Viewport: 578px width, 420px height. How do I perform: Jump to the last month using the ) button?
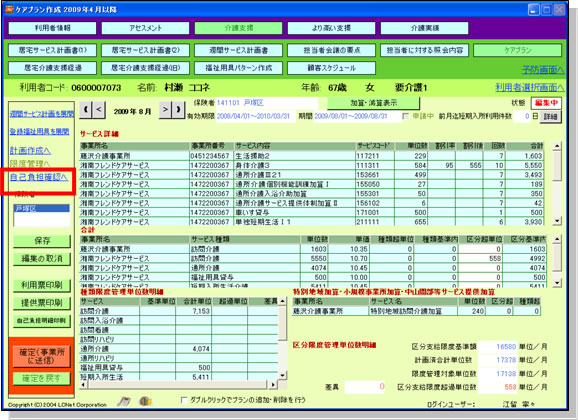[x=178, y=110]
